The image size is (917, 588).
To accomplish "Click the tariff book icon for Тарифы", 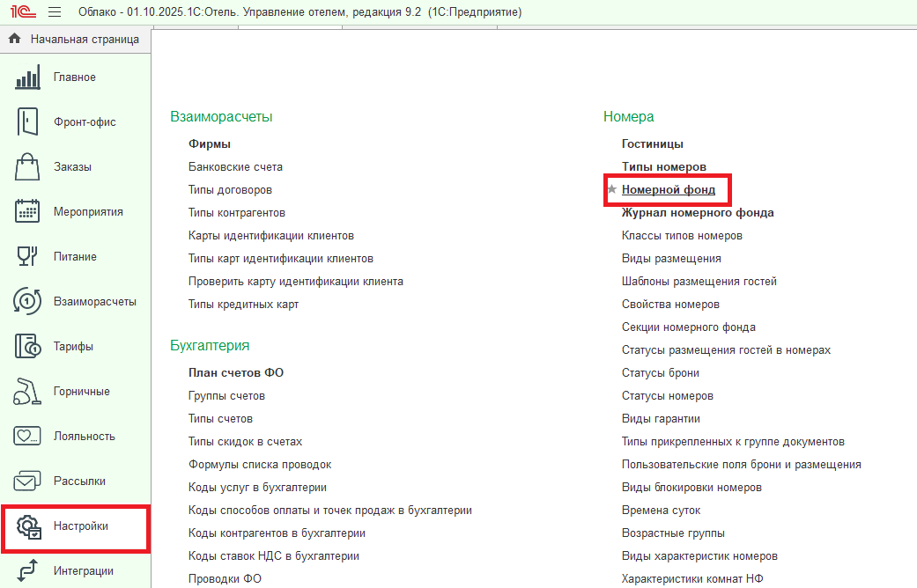I will [27, 346].
